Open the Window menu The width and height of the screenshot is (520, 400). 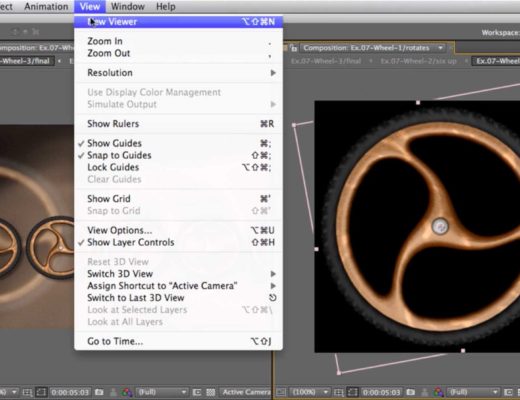point(128,7)
